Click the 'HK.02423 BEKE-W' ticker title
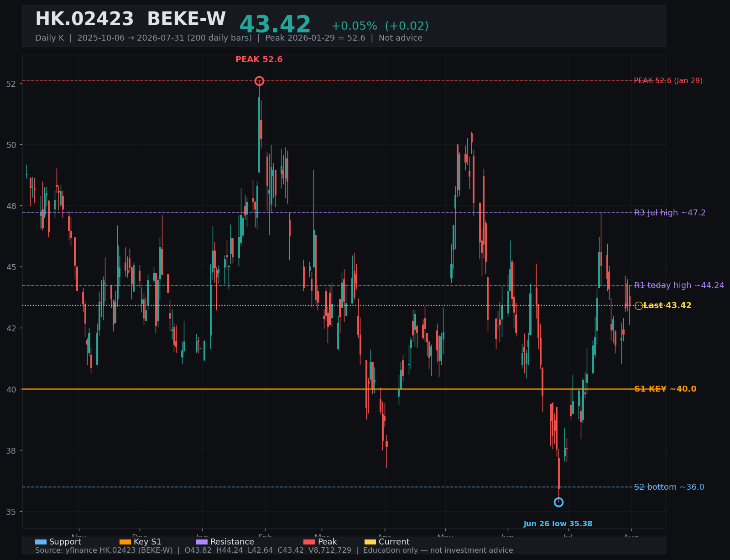The width and height of the screenshot is (730, 560). (x=130, y=19)
